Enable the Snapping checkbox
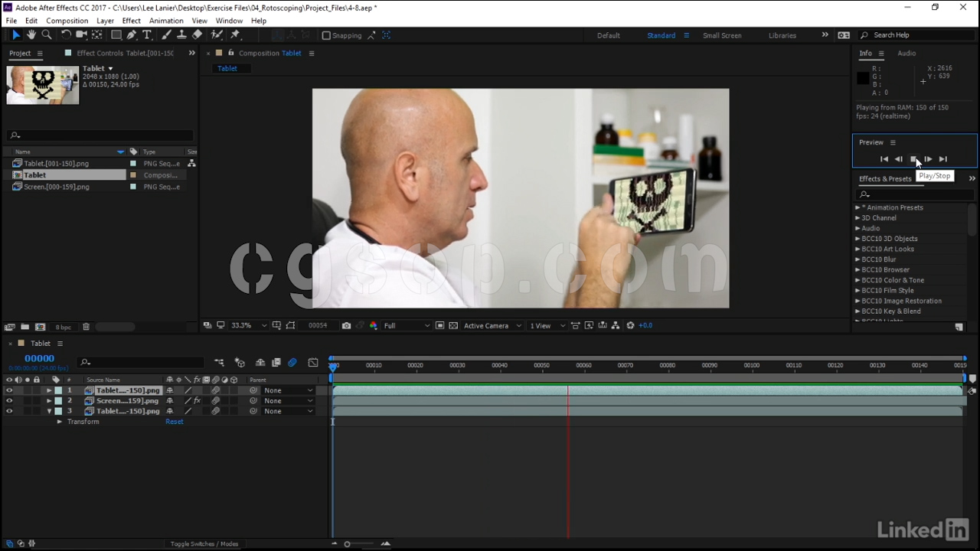This screenshot has width=980, height=551. (x=326, y=35)
